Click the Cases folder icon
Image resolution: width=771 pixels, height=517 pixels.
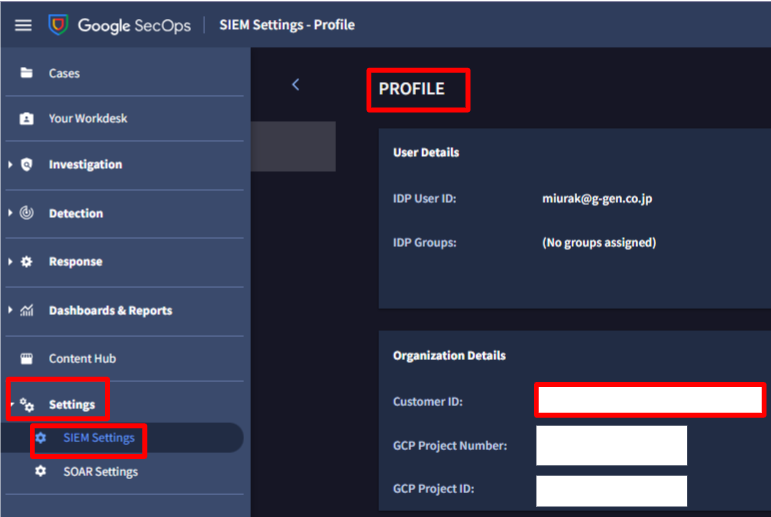(27, 73)
